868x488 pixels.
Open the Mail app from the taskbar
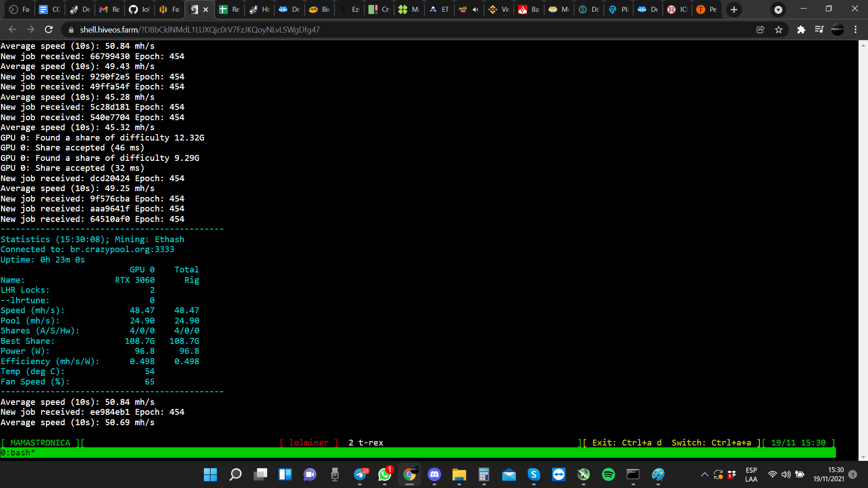(x=509, y=474)
